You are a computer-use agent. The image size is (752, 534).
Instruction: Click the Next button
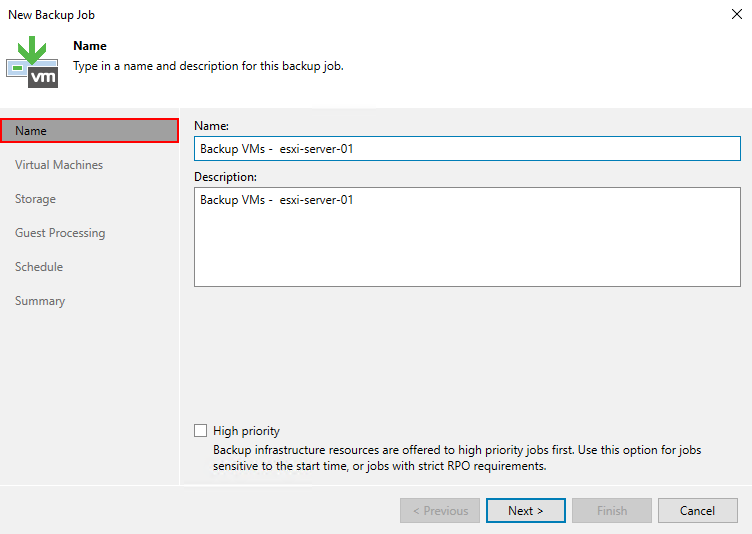pos(526,510)
